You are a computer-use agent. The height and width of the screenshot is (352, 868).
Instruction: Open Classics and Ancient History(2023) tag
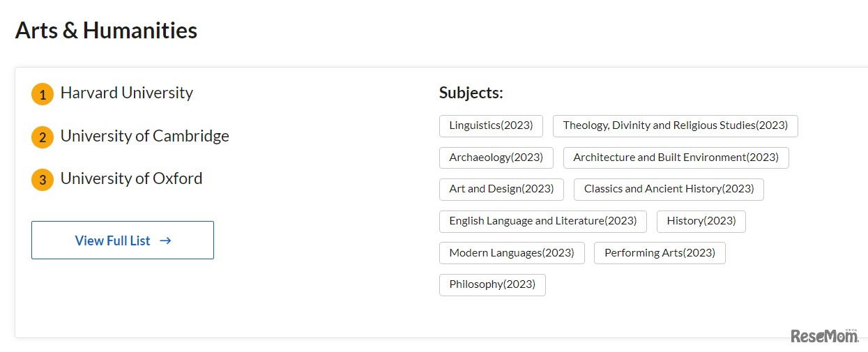pos(669,189)
